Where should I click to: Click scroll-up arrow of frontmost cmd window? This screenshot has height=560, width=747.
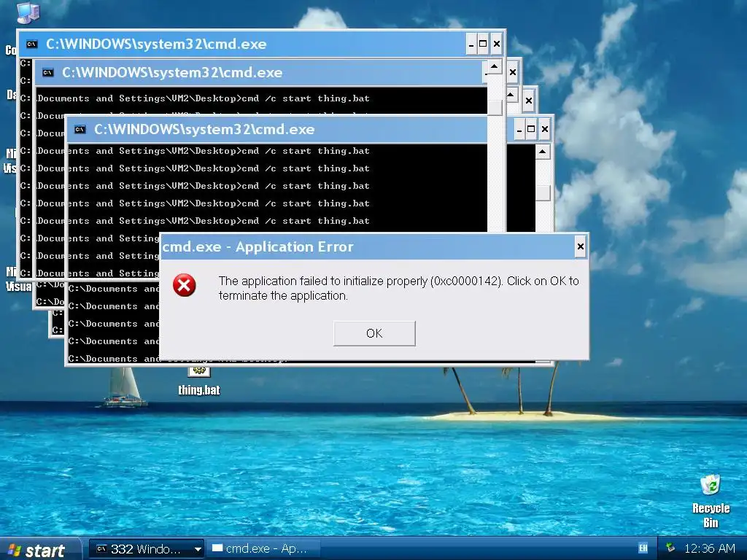point(543,152)
